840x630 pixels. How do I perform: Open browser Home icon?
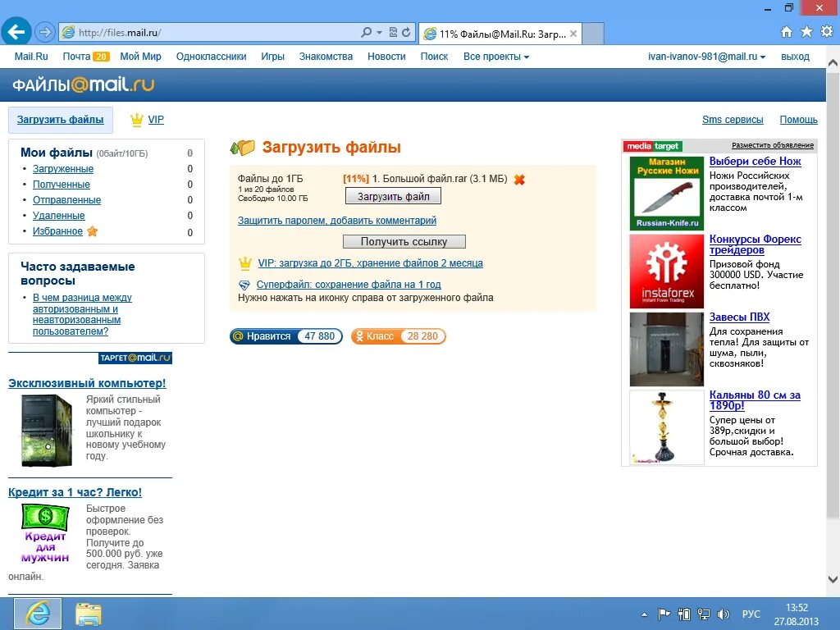(787, 32)
